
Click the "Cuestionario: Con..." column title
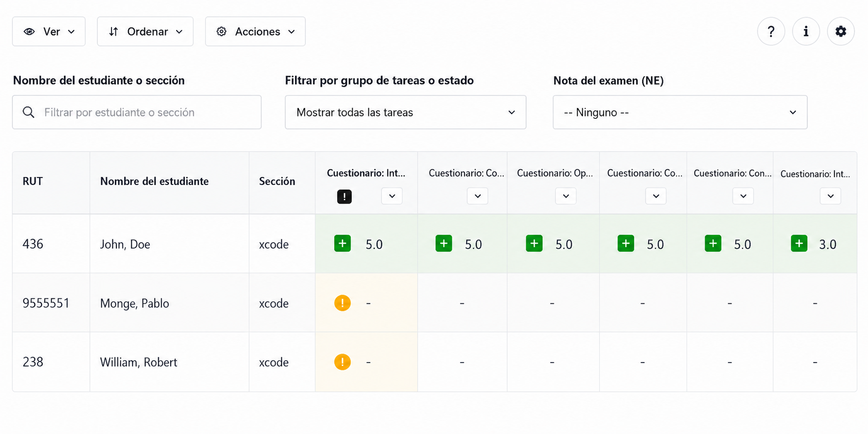[732, 173]
